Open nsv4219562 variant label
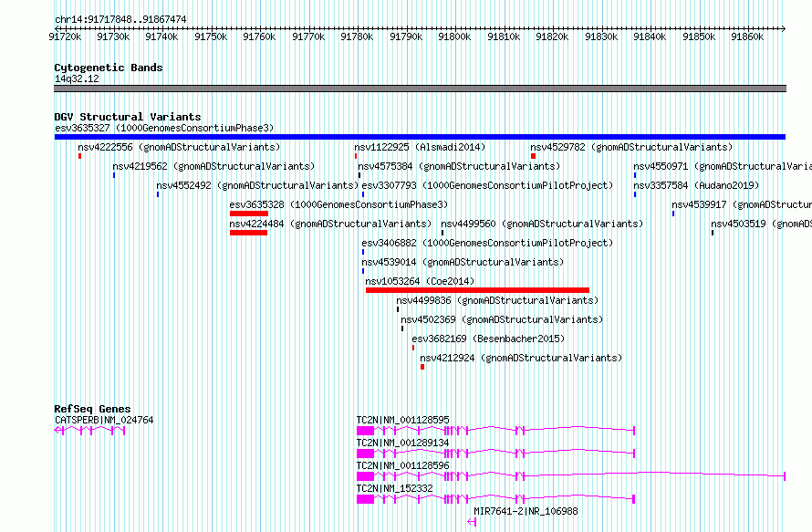The height and width of the screenshot is (532, 812). [x=213, y=166]
